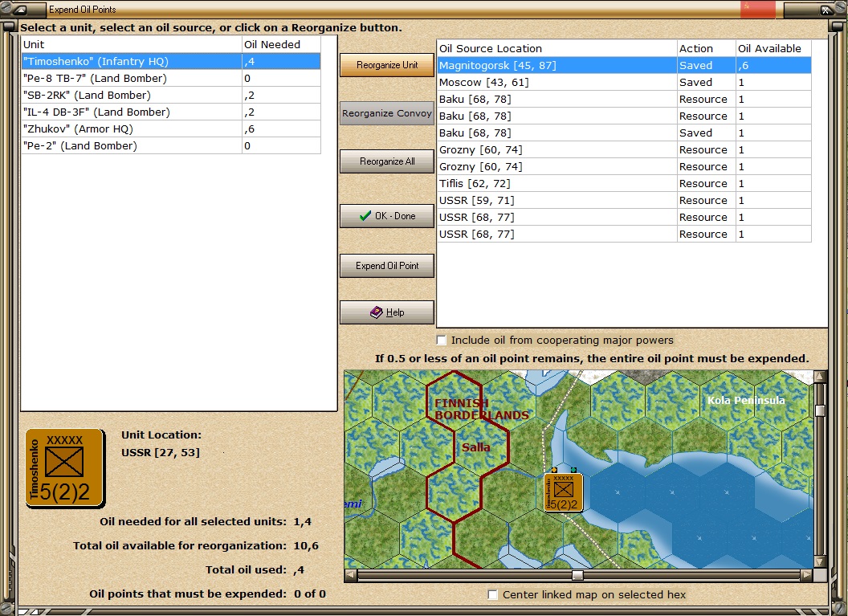848x616 pixels.
Task: Click the Soviet flag icon in title bar
Action: (x=758, y=9)
